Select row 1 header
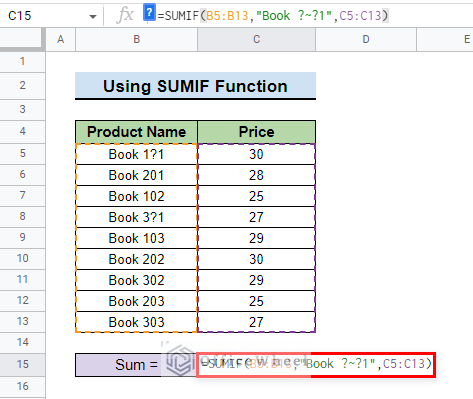 pyautogui.click(x=22, y=62)
